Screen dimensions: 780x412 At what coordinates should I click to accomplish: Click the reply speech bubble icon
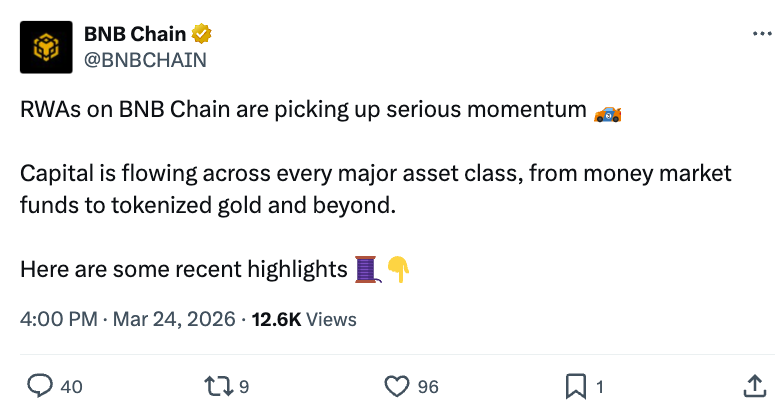coord(39,385)
